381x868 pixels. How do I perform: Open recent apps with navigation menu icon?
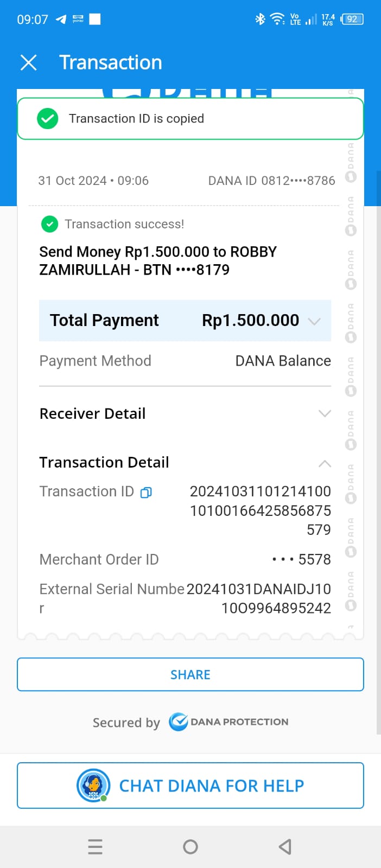coord(95,847)
